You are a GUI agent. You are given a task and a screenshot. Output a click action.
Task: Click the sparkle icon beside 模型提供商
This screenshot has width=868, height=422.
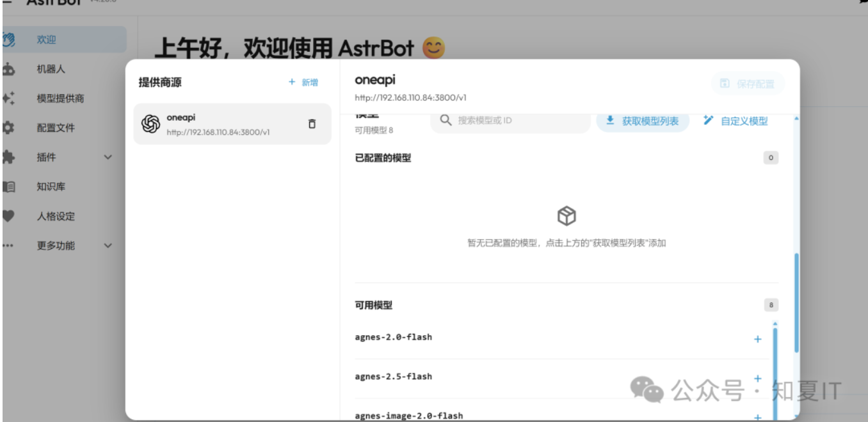8,98
